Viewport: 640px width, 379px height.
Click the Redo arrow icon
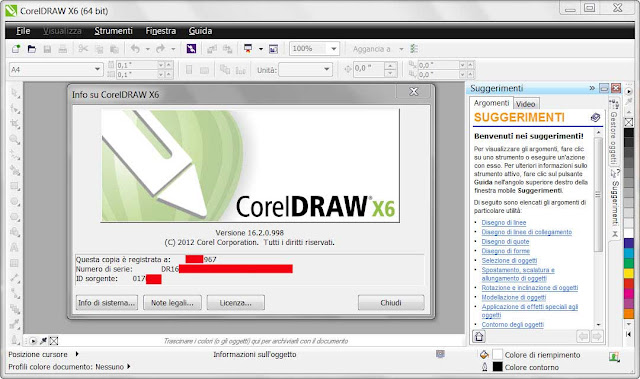(x=160, y=49)
